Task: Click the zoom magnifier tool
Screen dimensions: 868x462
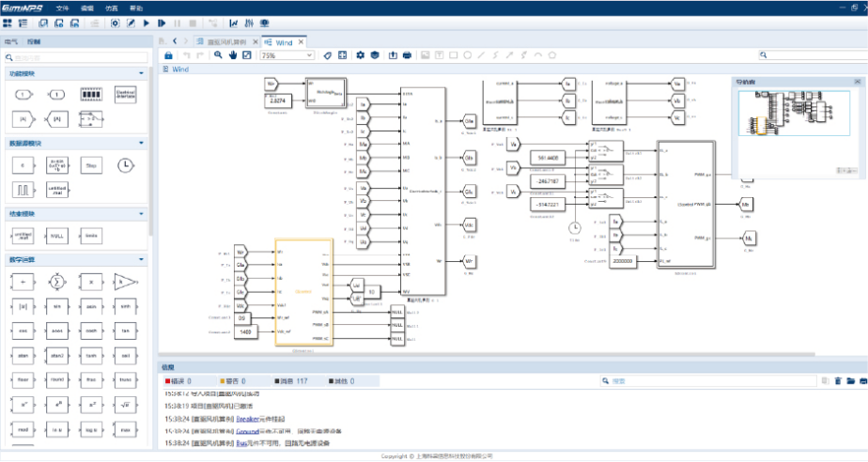Action: click(218, 55)
